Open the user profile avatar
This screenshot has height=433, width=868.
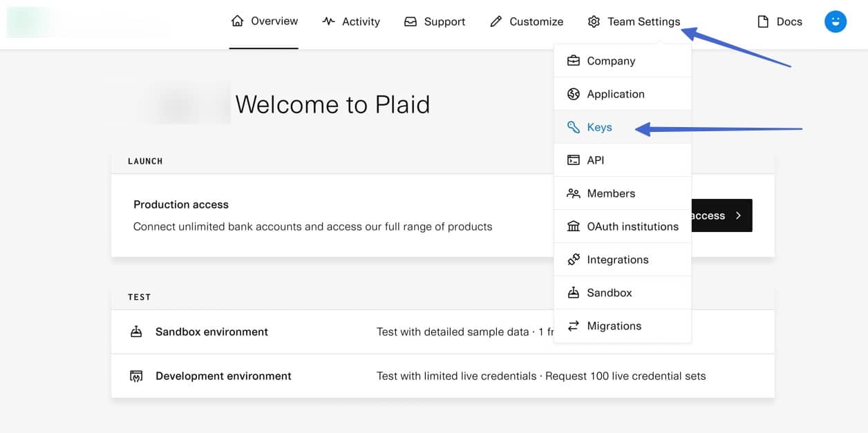(836, 21)
